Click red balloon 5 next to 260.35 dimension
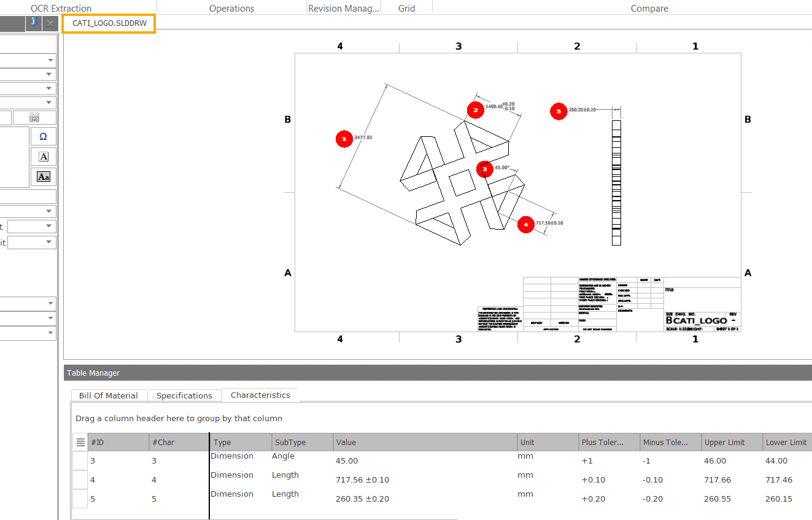812x520 pixels. pyautogui.click(x=559, y=112)
